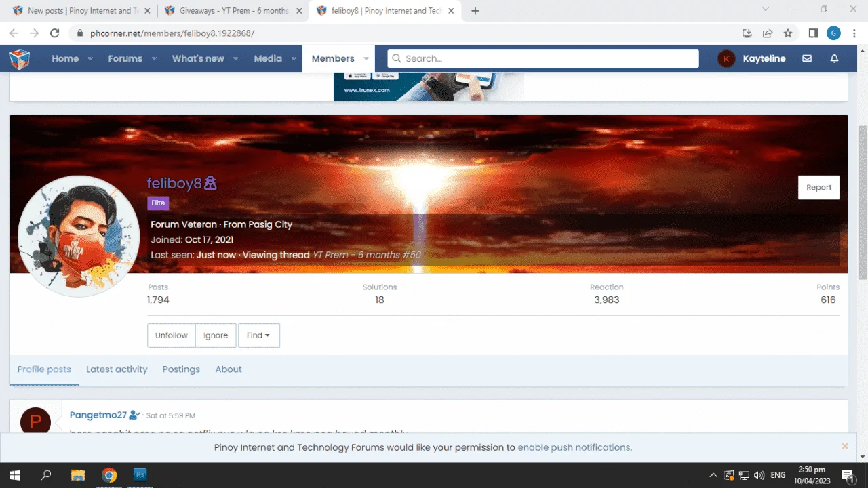This screenshot has height=488, width=868.
Task: Report this member profile
Action: coord(818,188)
